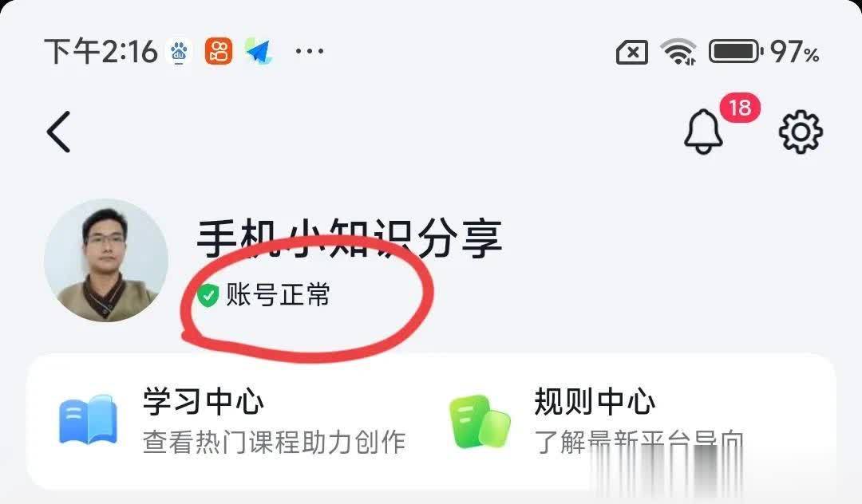The width and height of the screenshot is (862, 504).
Task: Tap the status bar clock showing 下午2:16
Action: (101, 52)
